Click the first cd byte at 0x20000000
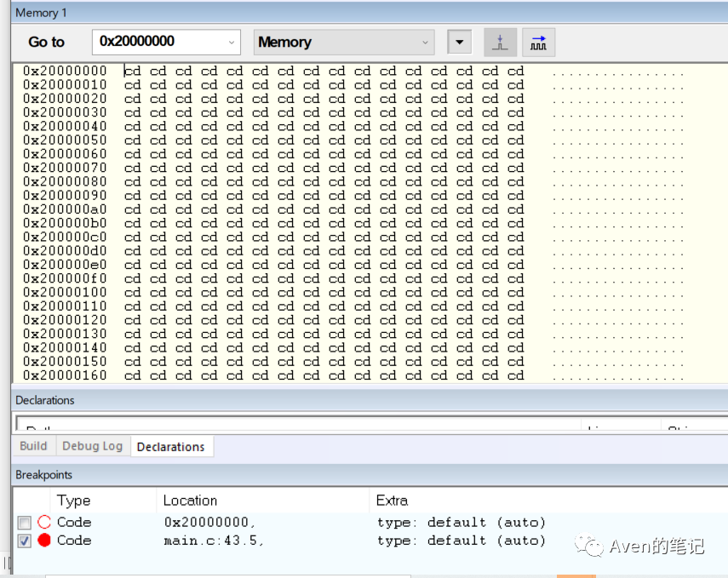Screen dimensions: 728x578 (x=132, y=71)
